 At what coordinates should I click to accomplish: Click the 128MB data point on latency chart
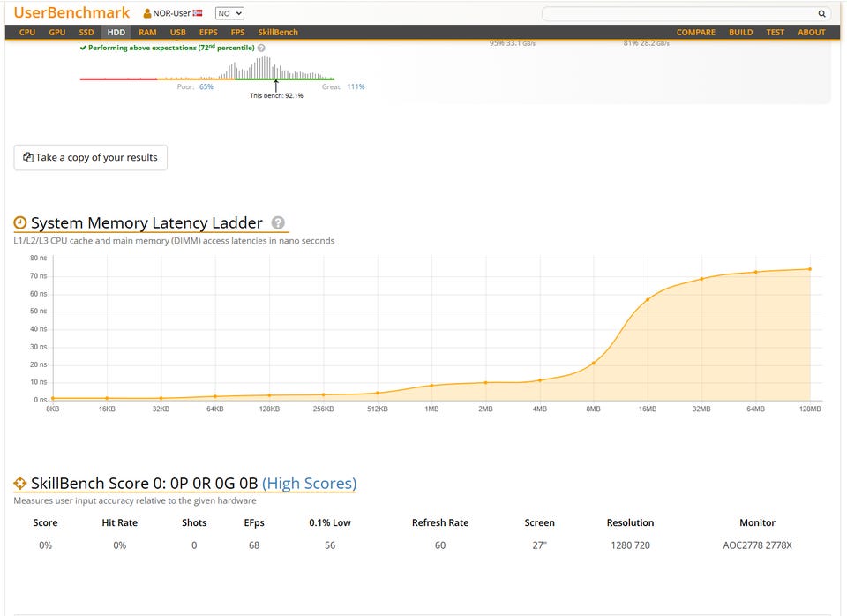click(810, 269)
